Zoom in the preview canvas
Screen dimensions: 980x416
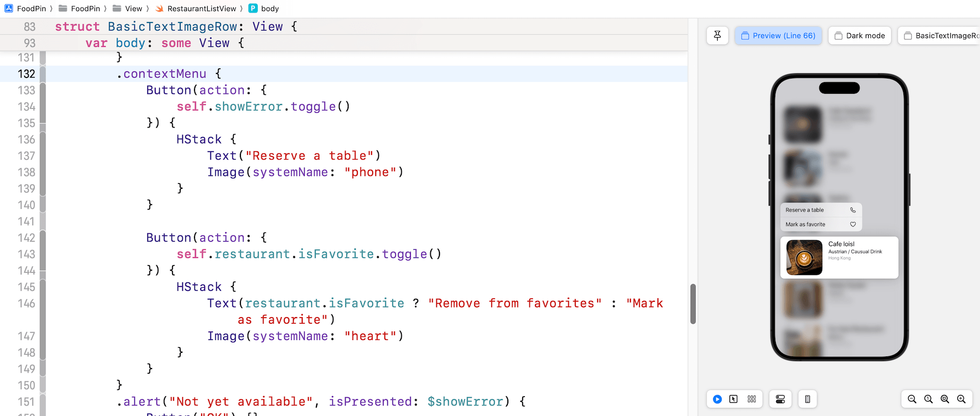[x=961, y=399]
